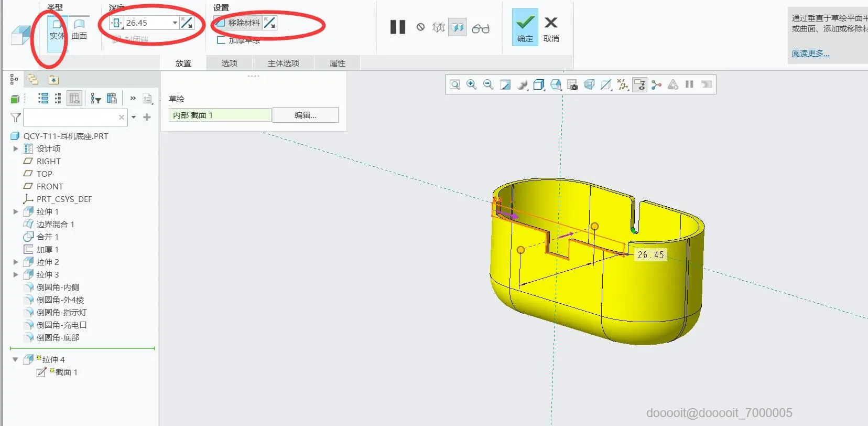Open the model tree tab icon

point(14,79)
